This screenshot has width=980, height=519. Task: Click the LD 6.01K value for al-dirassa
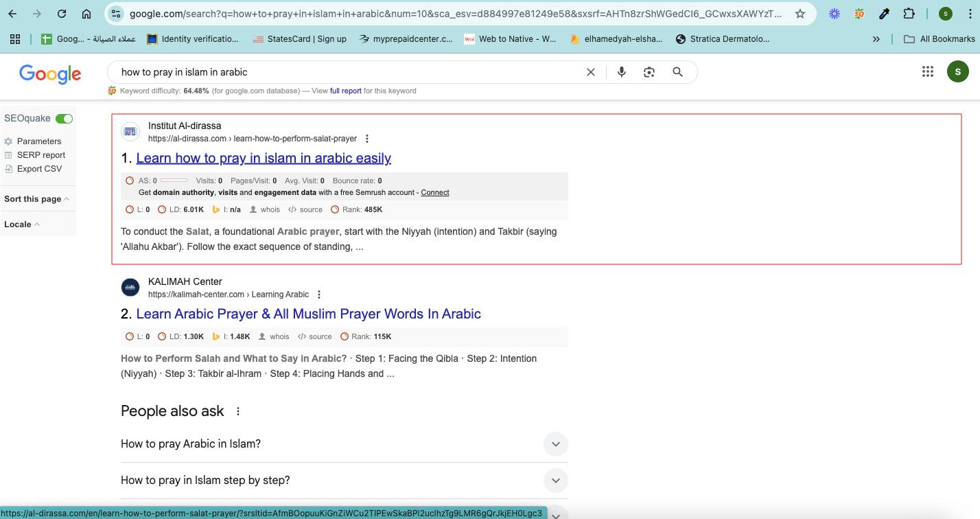click(194, 209)
